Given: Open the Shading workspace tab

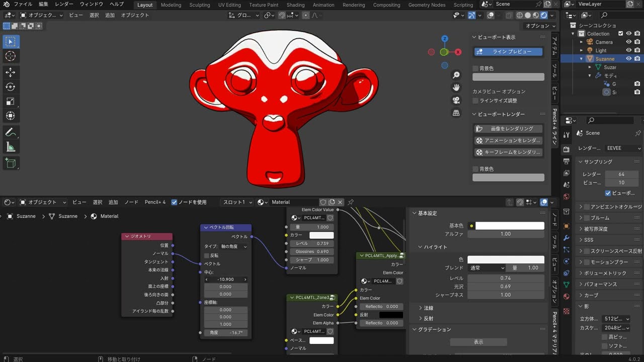Looking at the screenshot, I should 295,5.
